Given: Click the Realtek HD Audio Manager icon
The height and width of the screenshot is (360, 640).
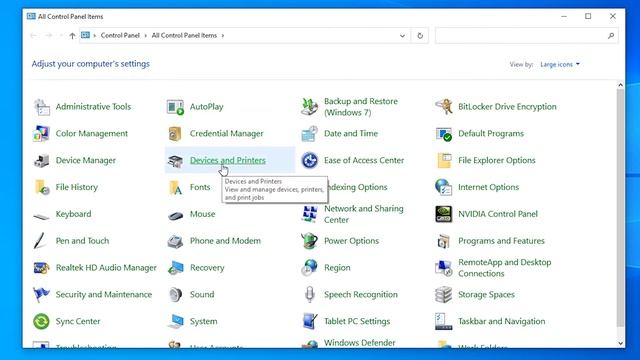Looking at the screenshot, I should tap(42, 268).
